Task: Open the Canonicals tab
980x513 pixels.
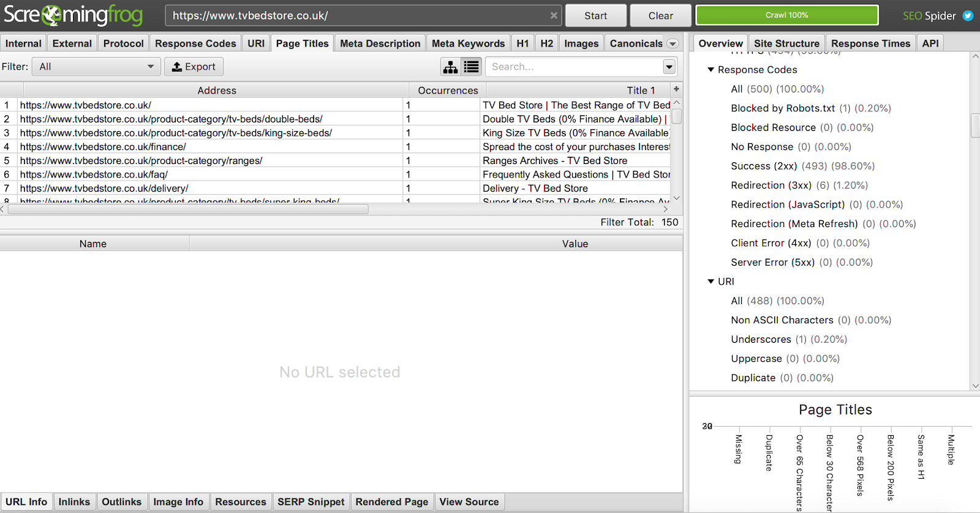Action: 636,43
